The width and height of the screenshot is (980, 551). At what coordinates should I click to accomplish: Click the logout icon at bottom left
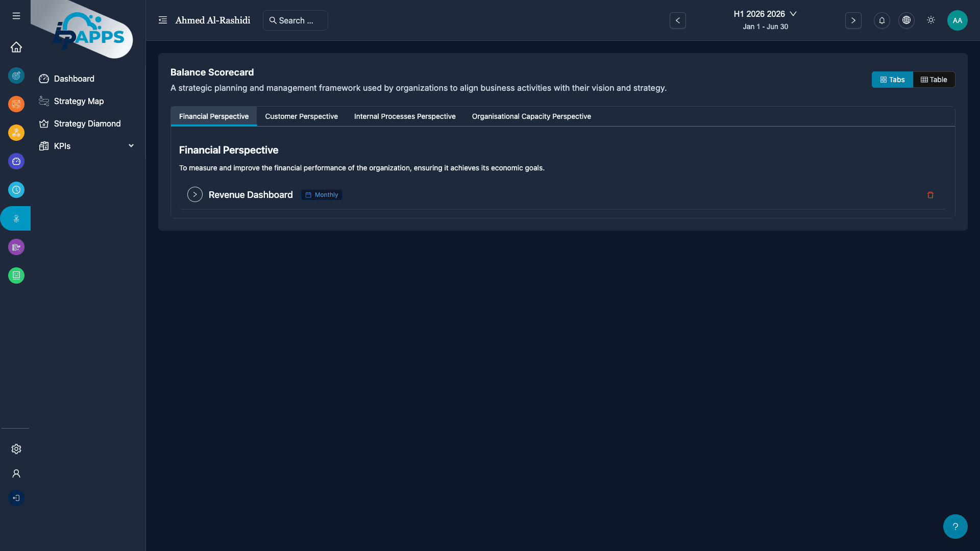tap(16, 498)
